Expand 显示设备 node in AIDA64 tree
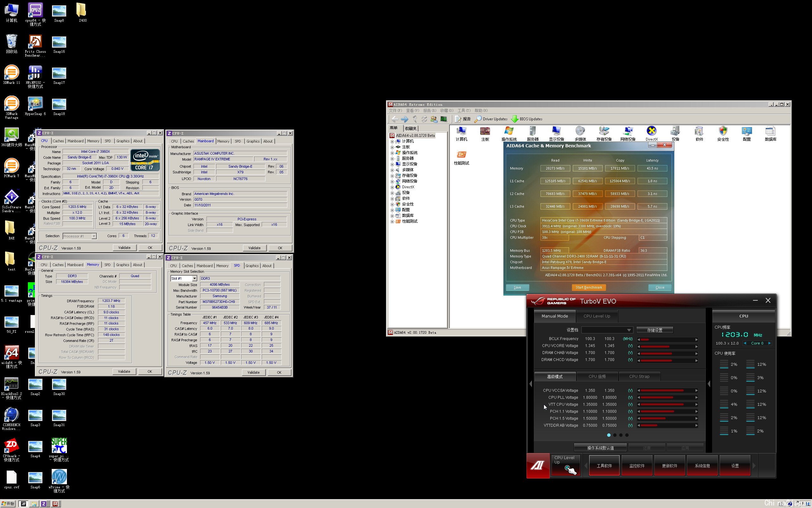 point(392,164)
